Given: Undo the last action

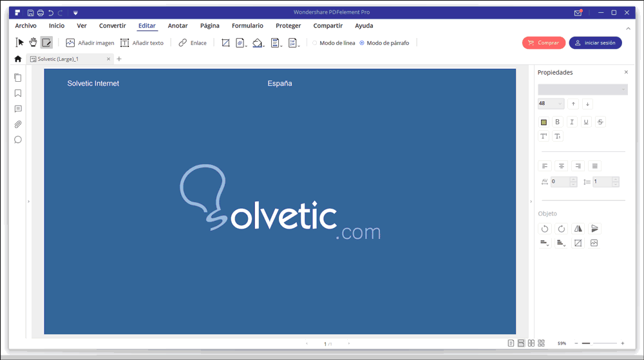Looking at the screenshot, I should 50,13.
